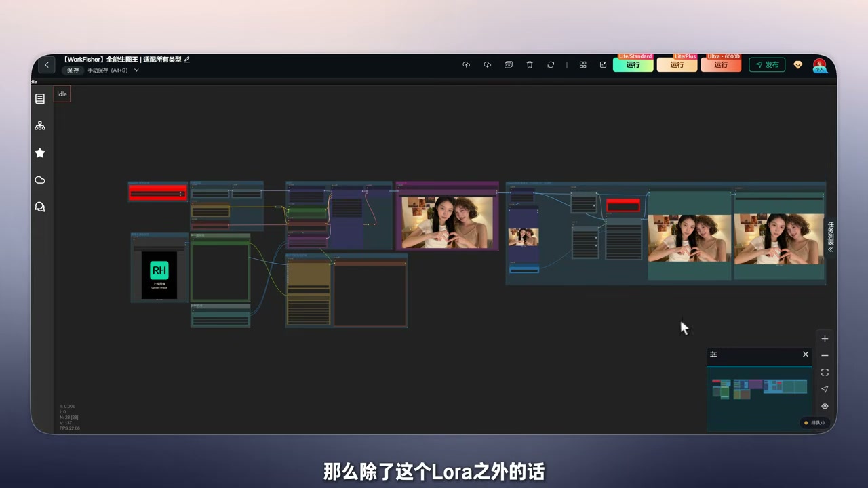
Task: Run workflow with Lite/Plus 运行 button
Action: click(x=677, y=65)
